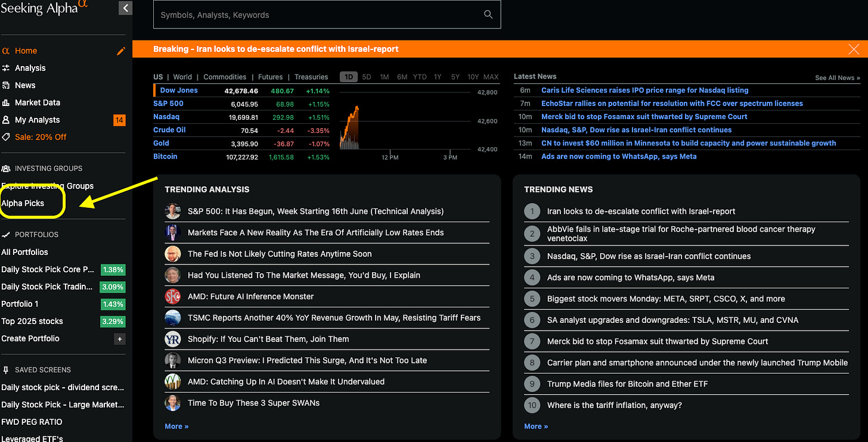Open Portfolio 1
Viewport: 868px width, 442px height.
20,304
